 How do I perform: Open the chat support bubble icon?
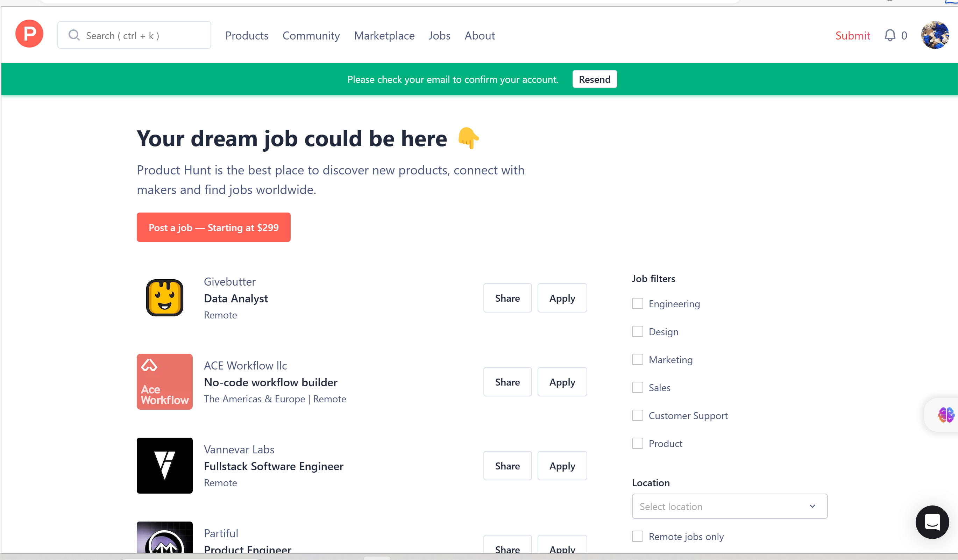coord(932,522)
